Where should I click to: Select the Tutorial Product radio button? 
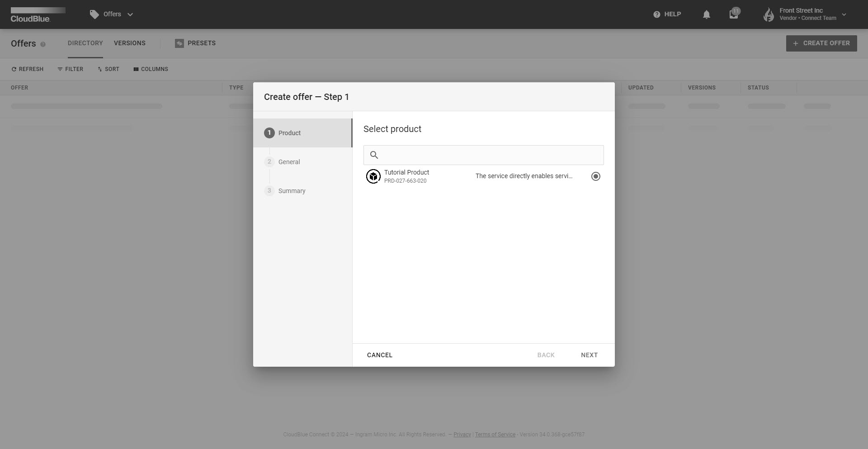[x=596, y=176]
